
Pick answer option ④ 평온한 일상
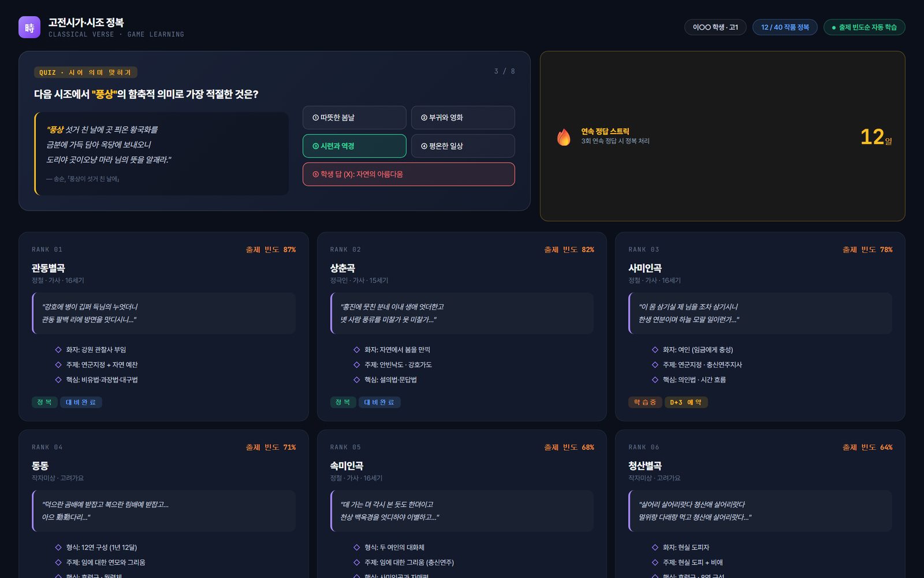pos(463,146)
